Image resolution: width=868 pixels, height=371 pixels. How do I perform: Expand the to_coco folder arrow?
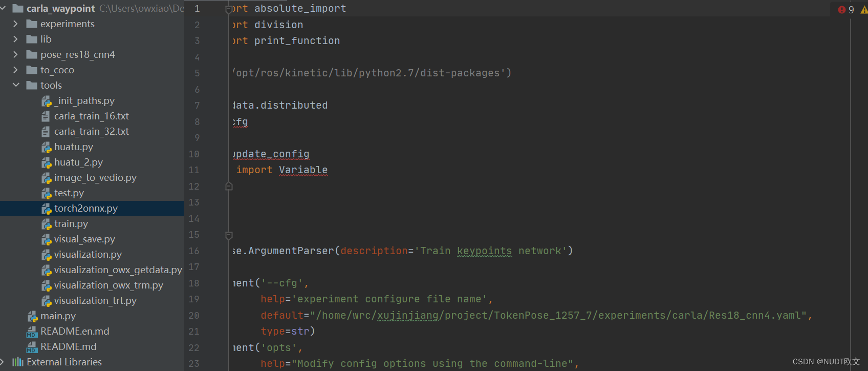tap(15, 70)
